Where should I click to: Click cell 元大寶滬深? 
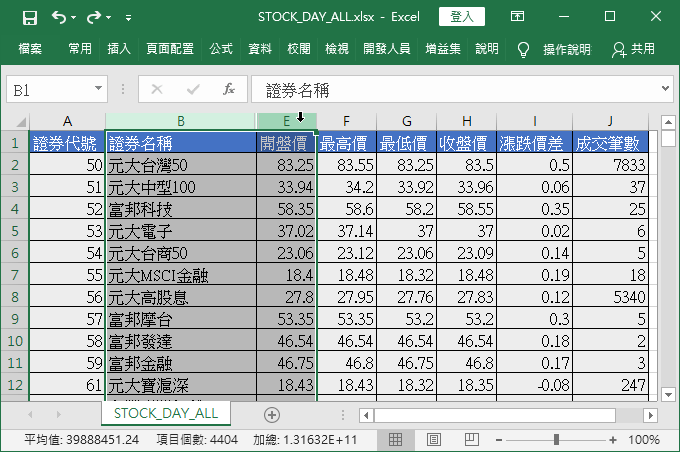181,385
